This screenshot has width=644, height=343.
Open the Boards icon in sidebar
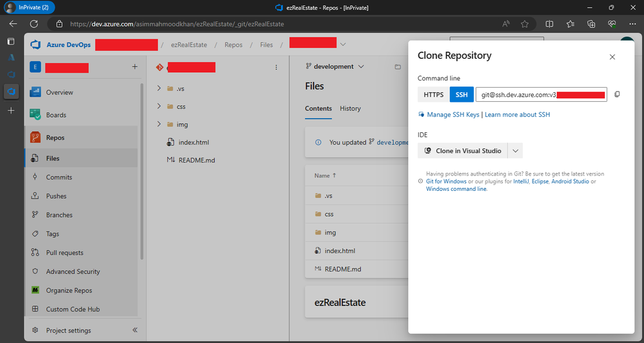[x=35, y=115]
